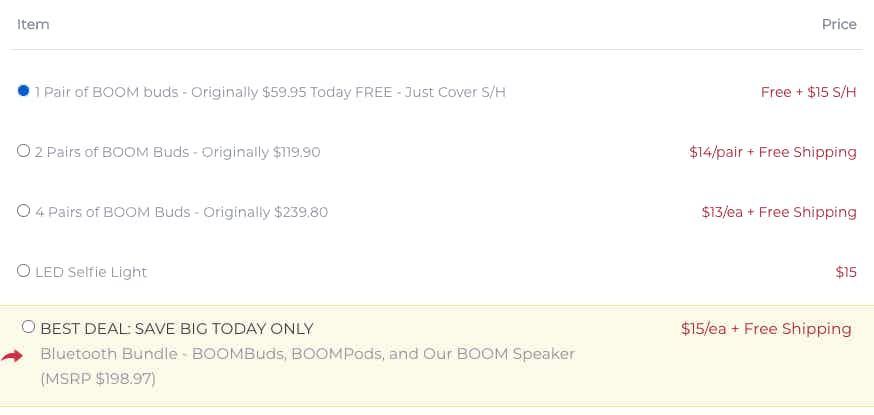The height and width of the screenshot is (415, 874).
Task: Click the Free + $15 S/H price
Action: 808,92
